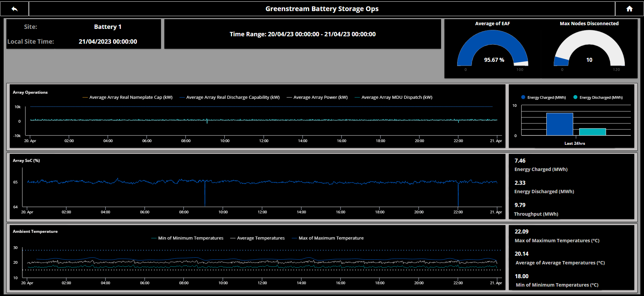This screenshot has height=296, width=644.
Task: Click the Array Operations chart title
Action: tap(30, 92)
